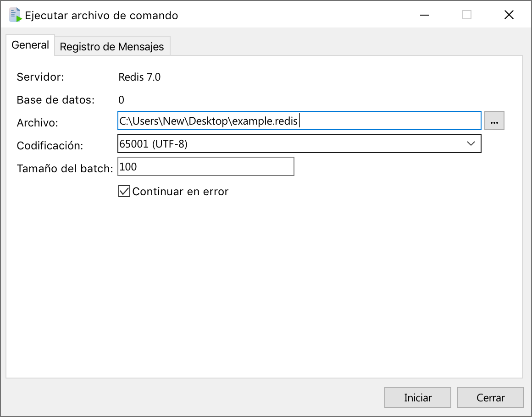Select the General tab
532x417 pixels.
coord(30,45)
